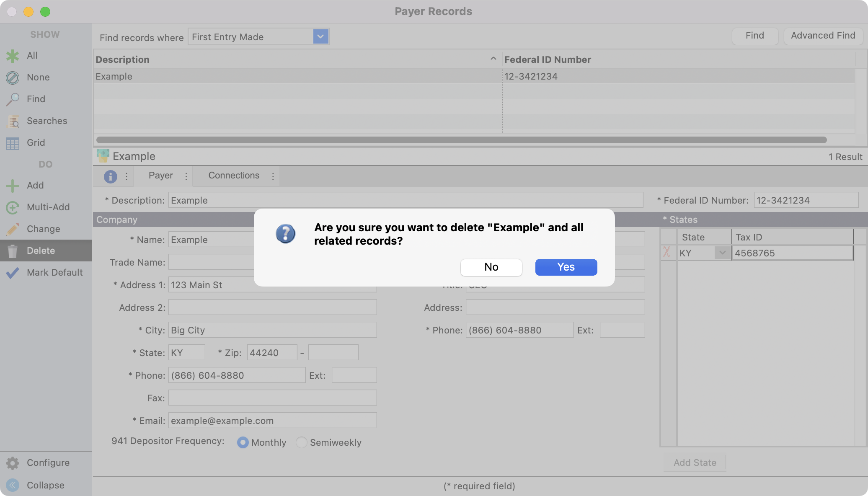This screenshot has width=868, height=496.
Task: Select the Payer tab
Action: pos(160,176)
